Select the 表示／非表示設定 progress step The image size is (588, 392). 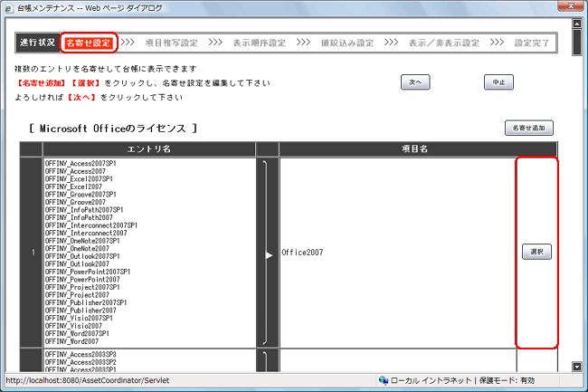coord(444,43)
